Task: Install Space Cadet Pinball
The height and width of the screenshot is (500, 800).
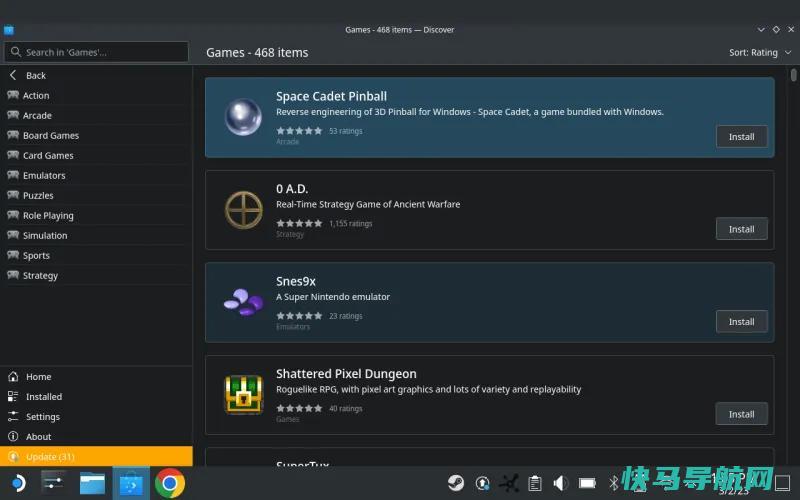Action: (x=741, y=137)
